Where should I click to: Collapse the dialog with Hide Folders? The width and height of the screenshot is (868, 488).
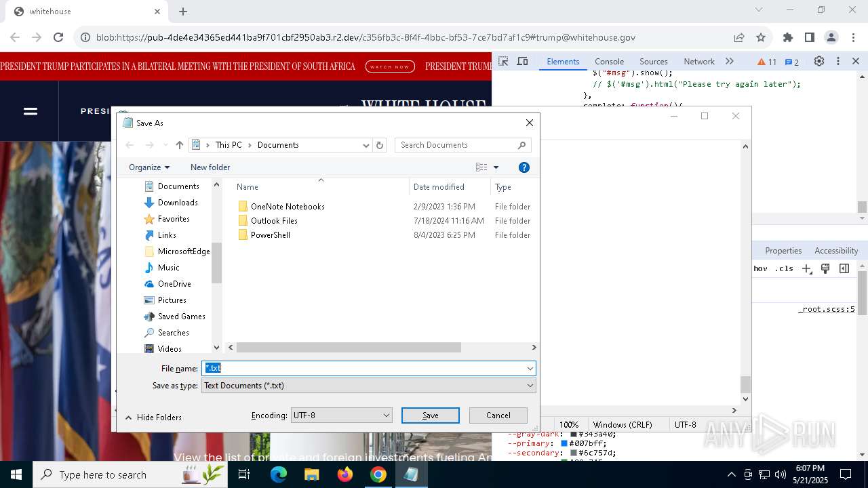153,418
